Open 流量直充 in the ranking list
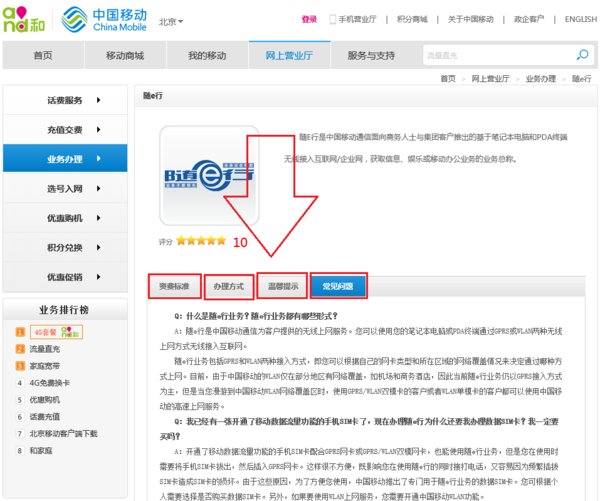This screenshot has height=501, width=600. coord(45,349)
